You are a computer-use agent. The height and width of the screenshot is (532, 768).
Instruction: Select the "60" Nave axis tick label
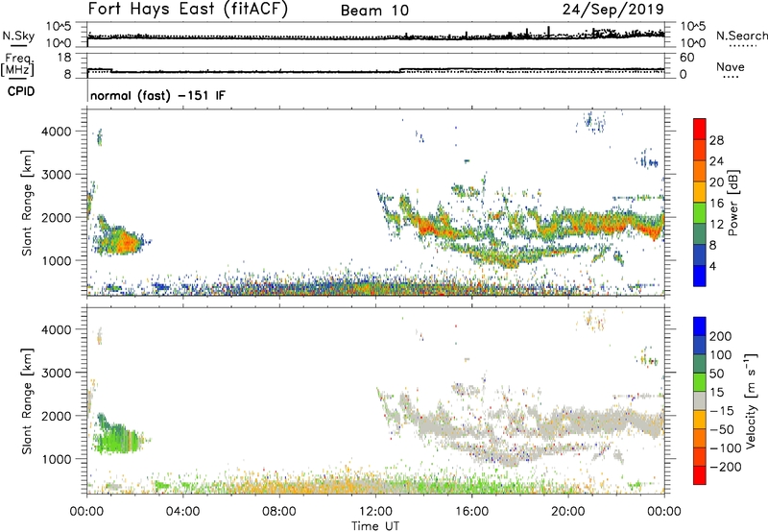[687, 58]
